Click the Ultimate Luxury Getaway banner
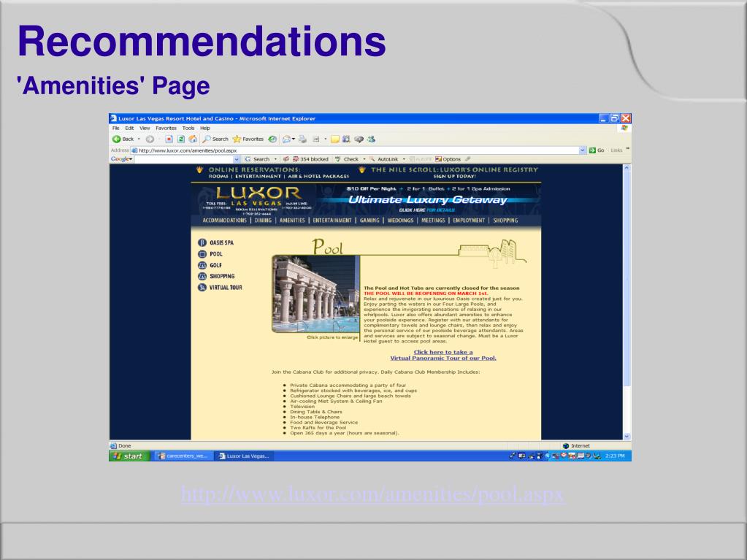 [428, 200]
